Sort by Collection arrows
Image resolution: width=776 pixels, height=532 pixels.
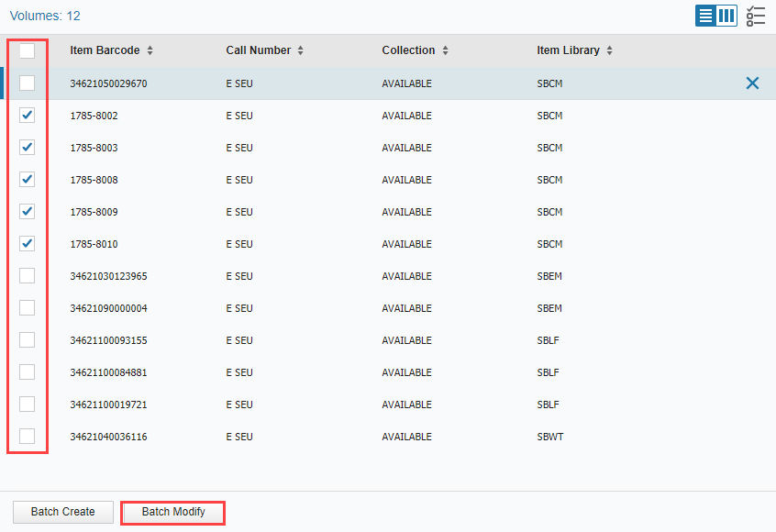point(446,50)
